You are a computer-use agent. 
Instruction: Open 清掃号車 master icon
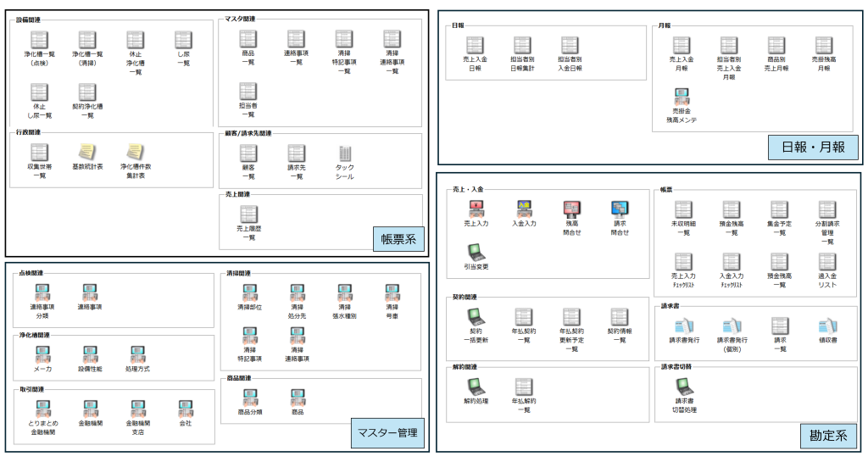pyautogui.click(x=392, y=292)
